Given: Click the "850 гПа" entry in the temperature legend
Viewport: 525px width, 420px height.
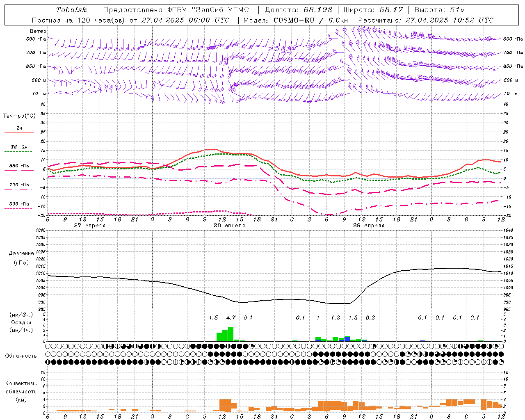Looking at the screenshot, I should click(19, 166).
